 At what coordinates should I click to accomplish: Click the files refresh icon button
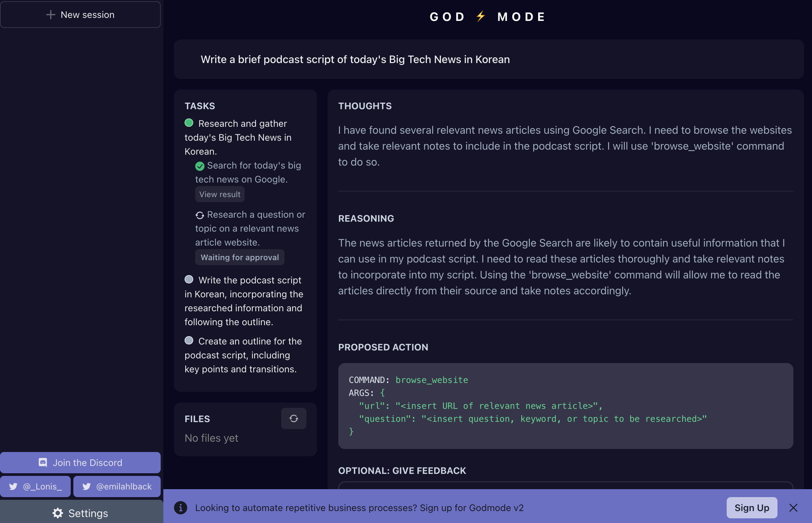tap(293, 418)
